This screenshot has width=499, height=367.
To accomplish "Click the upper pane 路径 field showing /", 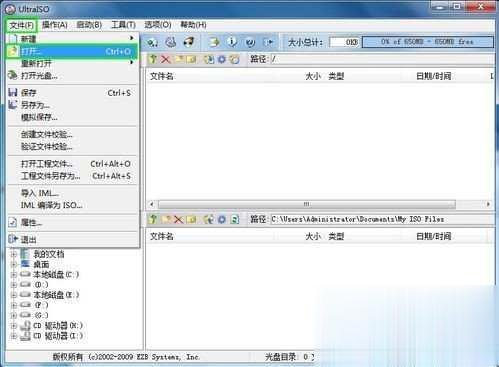I will (x=382, y=59).
